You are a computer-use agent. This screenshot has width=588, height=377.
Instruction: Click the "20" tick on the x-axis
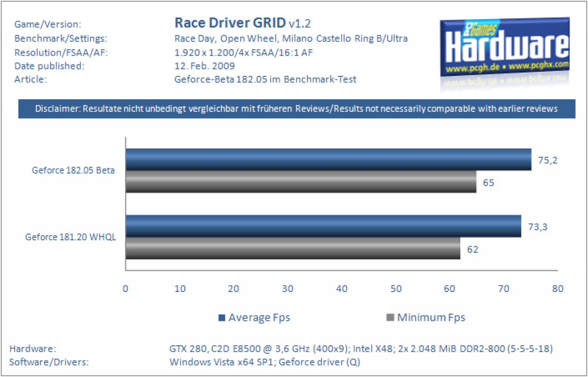pos(233,289)
